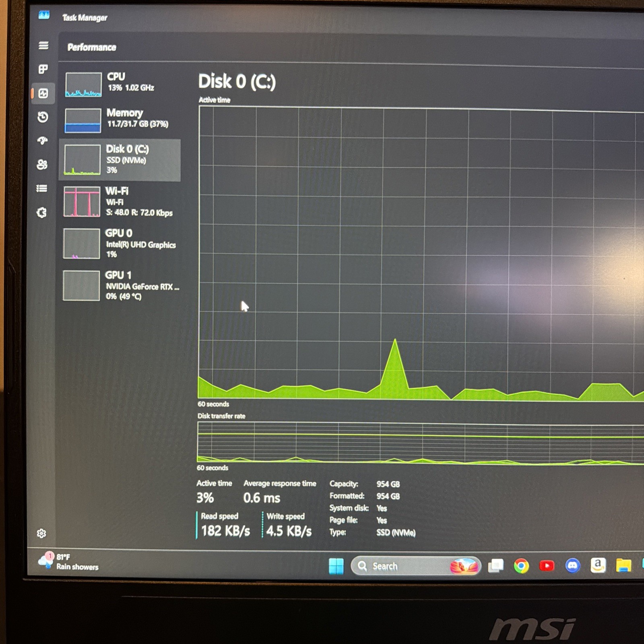Launch YouTube from the taskbar
This screenshot has height=644, width=644.
pos(547,566)
